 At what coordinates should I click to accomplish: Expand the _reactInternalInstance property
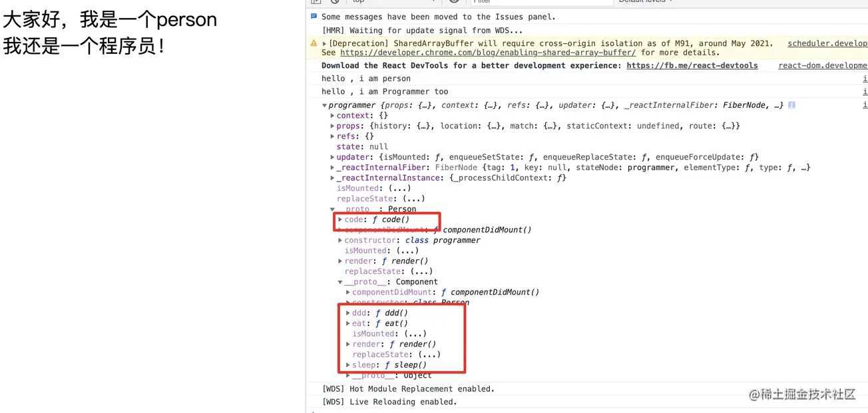coord(332,178)
